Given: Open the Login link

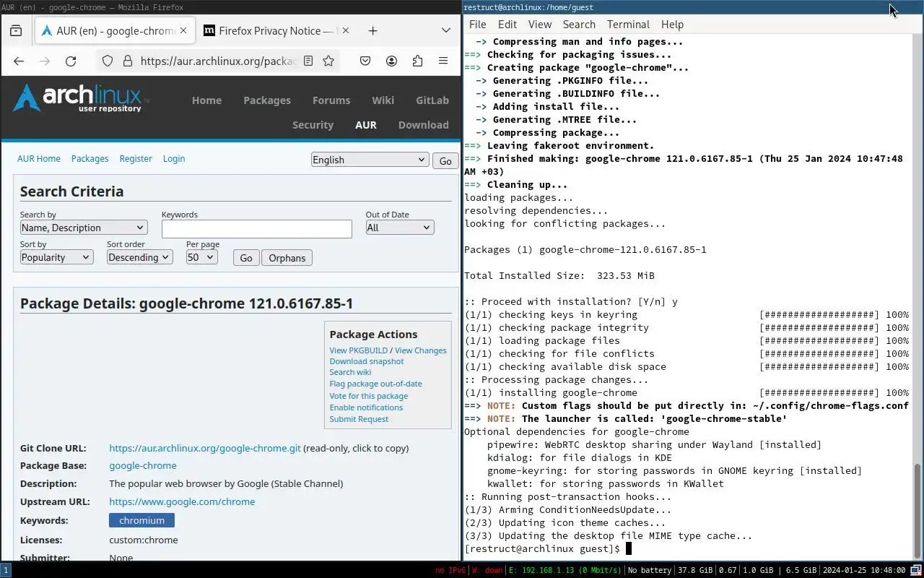Looking at the screenshot, I should (x=174, y=158).
